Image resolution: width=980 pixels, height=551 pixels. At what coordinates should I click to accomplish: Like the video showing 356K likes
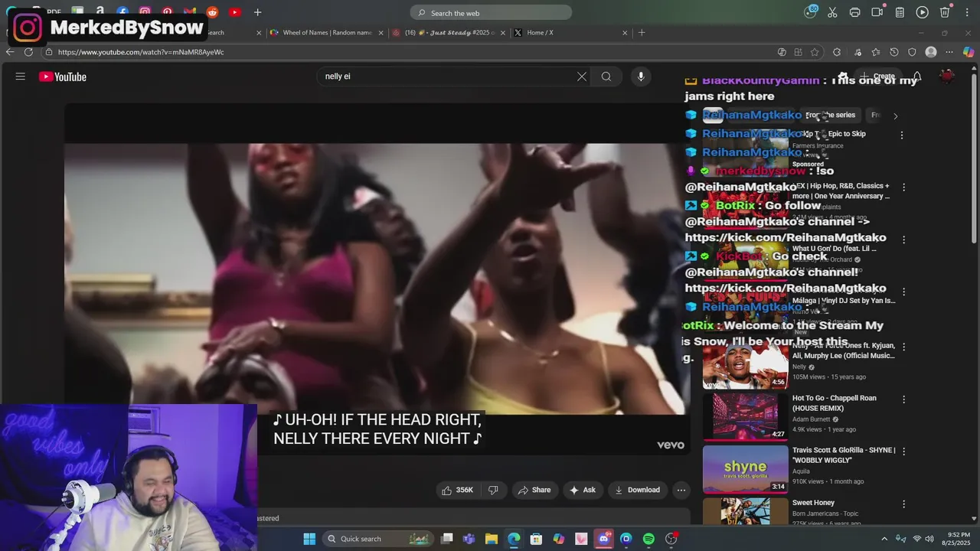(456, 490)
